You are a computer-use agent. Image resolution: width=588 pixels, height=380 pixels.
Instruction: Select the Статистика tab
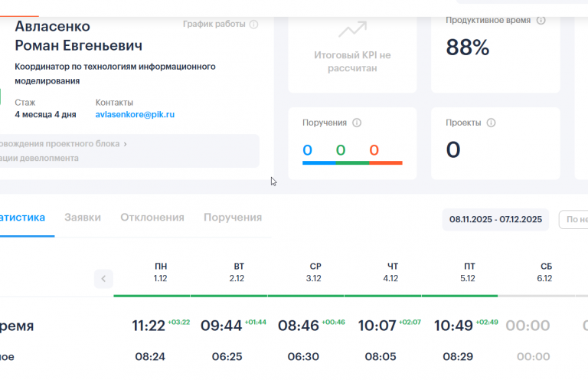click(x=22, y=218)
